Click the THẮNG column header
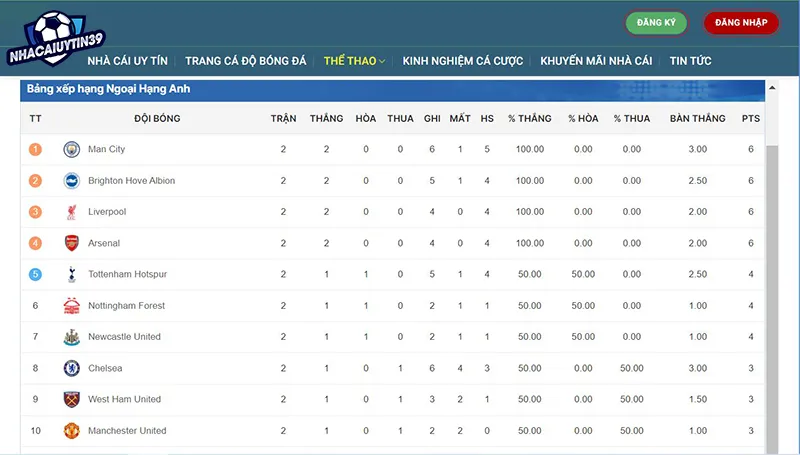800x455 pixels. pos(327,118)
